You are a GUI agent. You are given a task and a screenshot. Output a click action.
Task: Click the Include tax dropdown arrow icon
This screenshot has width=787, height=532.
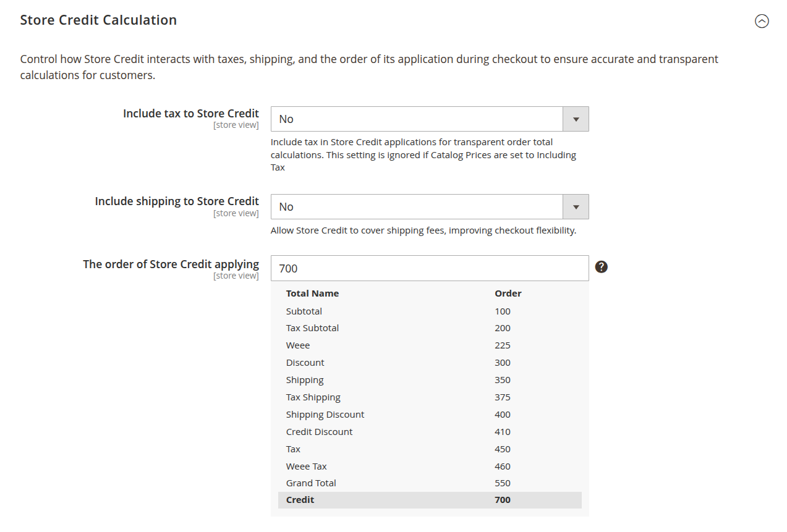(x=576, y=119)
